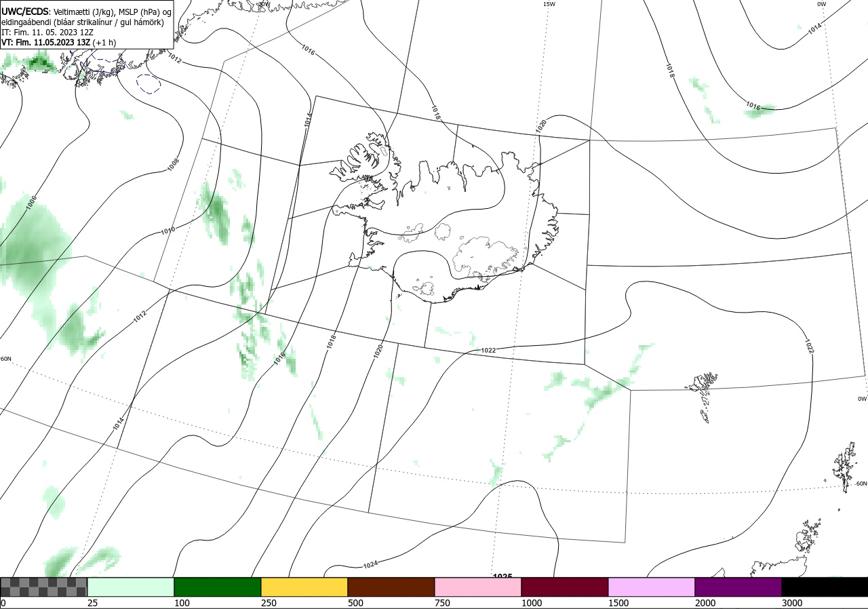Click the "IT: Fim. 11. 05. 2023 12Z" line
The width and height of the screenshot is (868, 609).
pyautogui.click(x=49, y=32)
